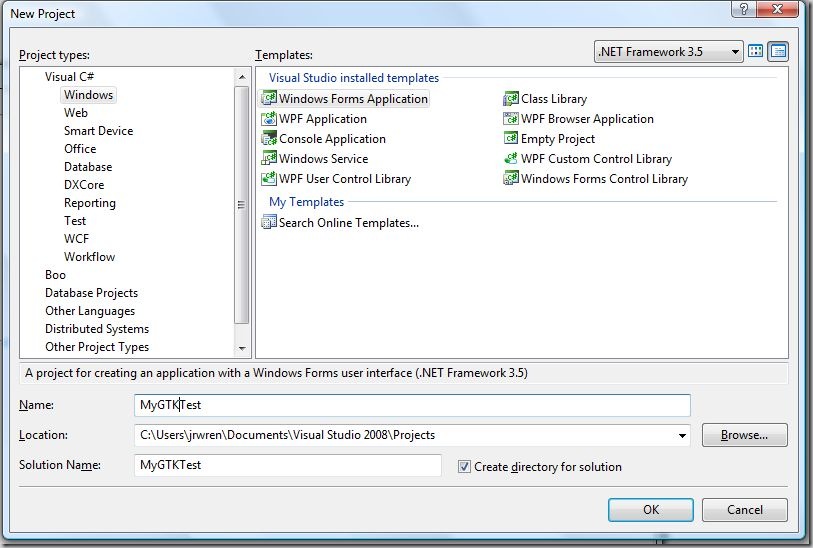Select Office project type
This screenshot has width=813, height=548.
[80, 149]
